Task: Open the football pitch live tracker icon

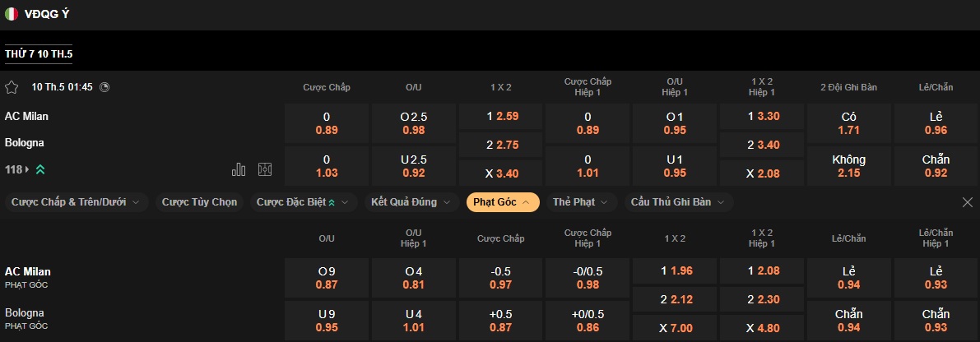Action: coord(265,169)
